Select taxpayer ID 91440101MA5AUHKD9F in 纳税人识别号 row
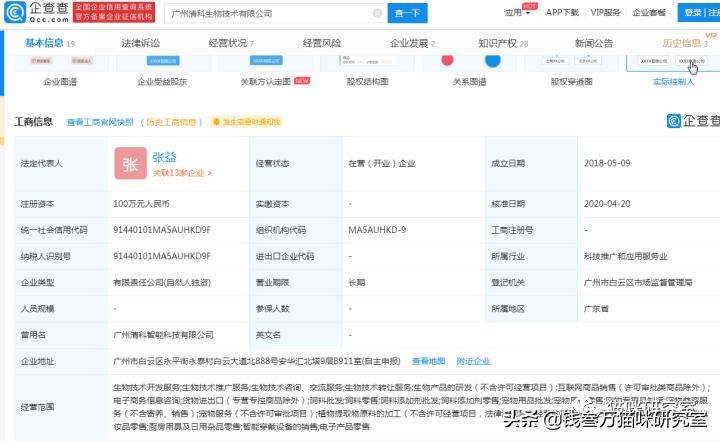The height and width of the screenshot is (441, 720). pyautogui.click(x=162, y=256)
